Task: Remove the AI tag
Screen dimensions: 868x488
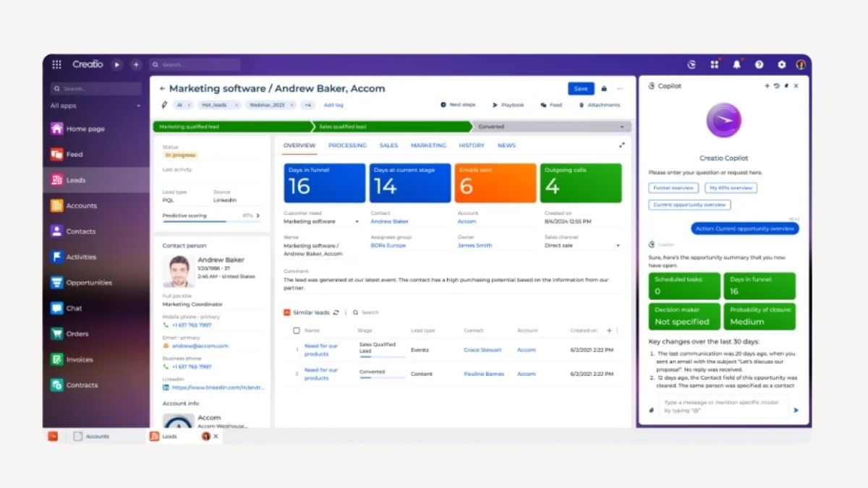Action: click(x=189, y=105)
